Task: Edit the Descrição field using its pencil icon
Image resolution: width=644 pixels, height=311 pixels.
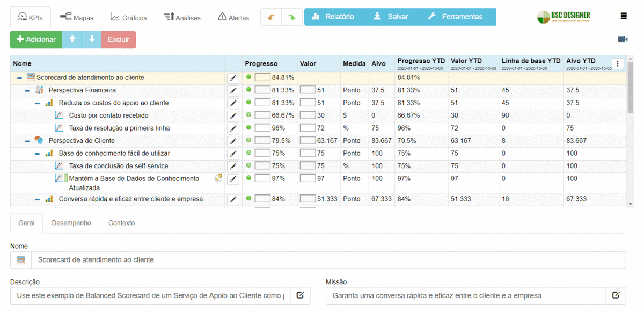Action: 299,295
